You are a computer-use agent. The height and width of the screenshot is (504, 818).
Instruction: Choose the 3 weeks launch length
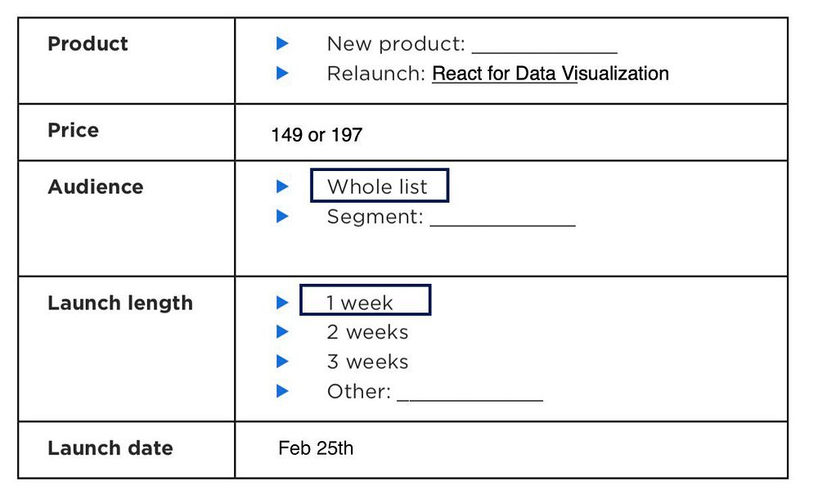[x=367, y=362]
